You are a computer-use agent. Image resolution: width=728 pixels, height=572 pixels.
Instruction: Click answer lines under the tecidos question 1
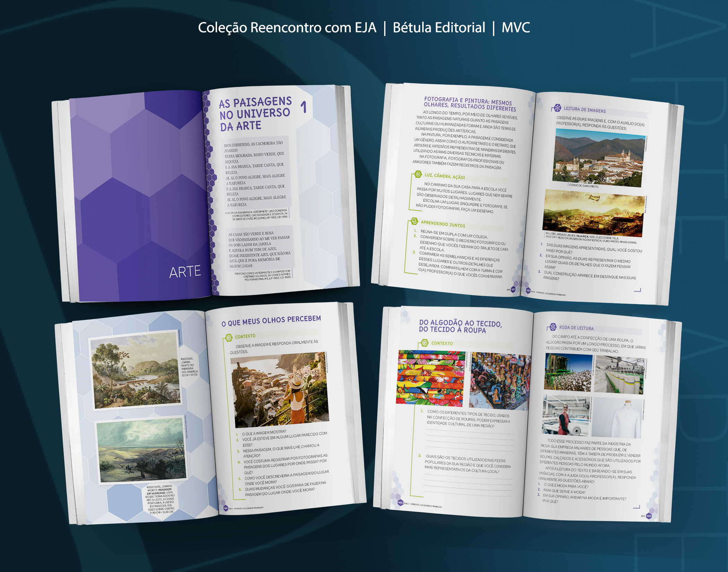[470, 440]
